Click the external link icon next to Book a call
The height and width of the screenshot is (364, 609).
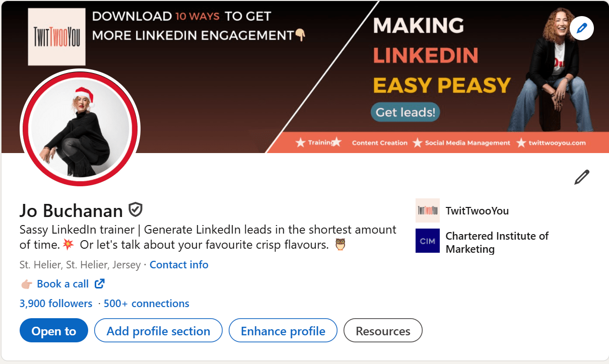point(100,283)
